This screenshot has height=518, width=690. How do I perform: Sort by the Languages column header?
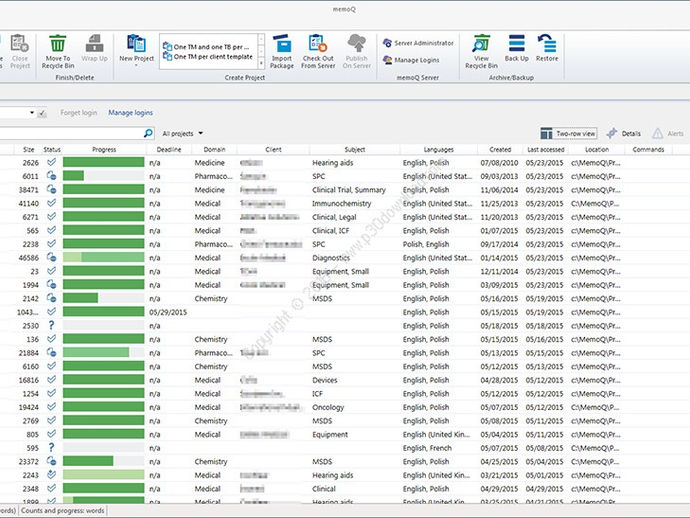click(x=439, y=150)
